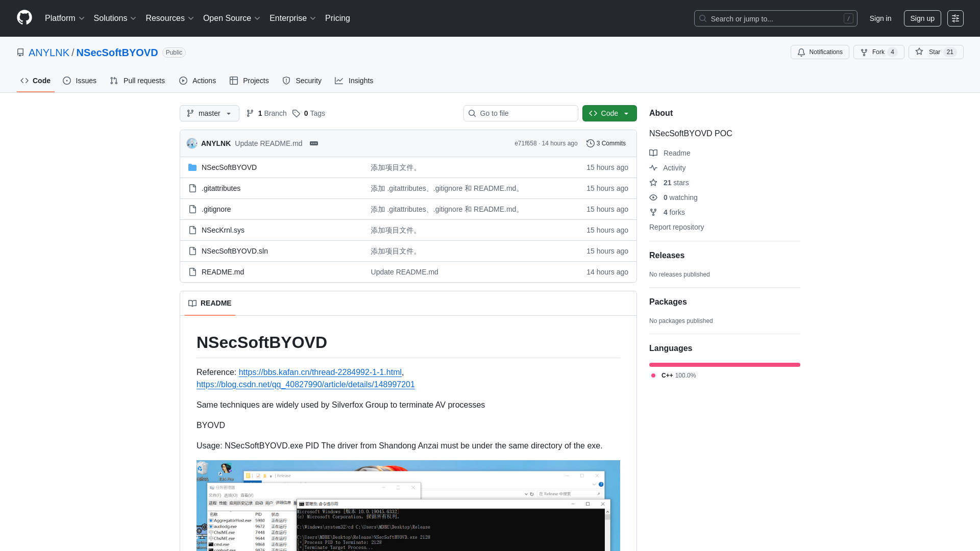Open the green Code dropdown
Viewport: 980px width, 551px height.
[609, 113]
